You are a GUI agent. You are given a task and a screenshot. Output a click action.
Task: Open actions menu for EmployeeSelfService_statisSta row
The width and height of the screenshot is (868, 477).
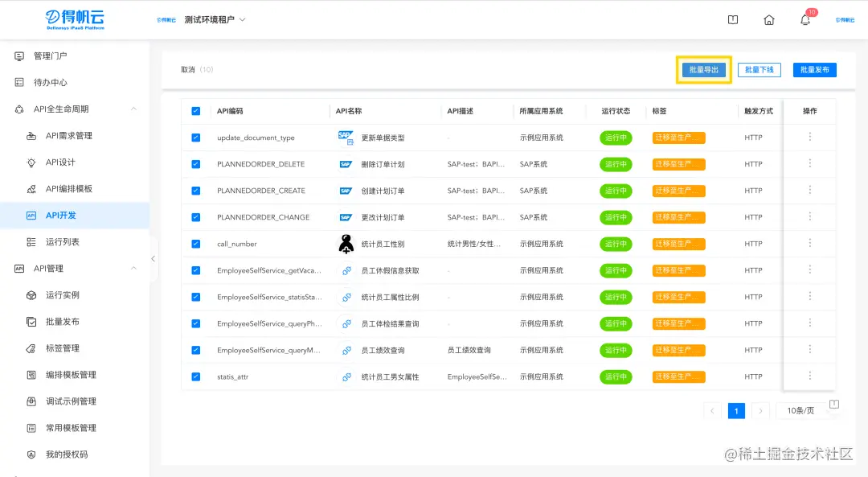pos(810,296)
